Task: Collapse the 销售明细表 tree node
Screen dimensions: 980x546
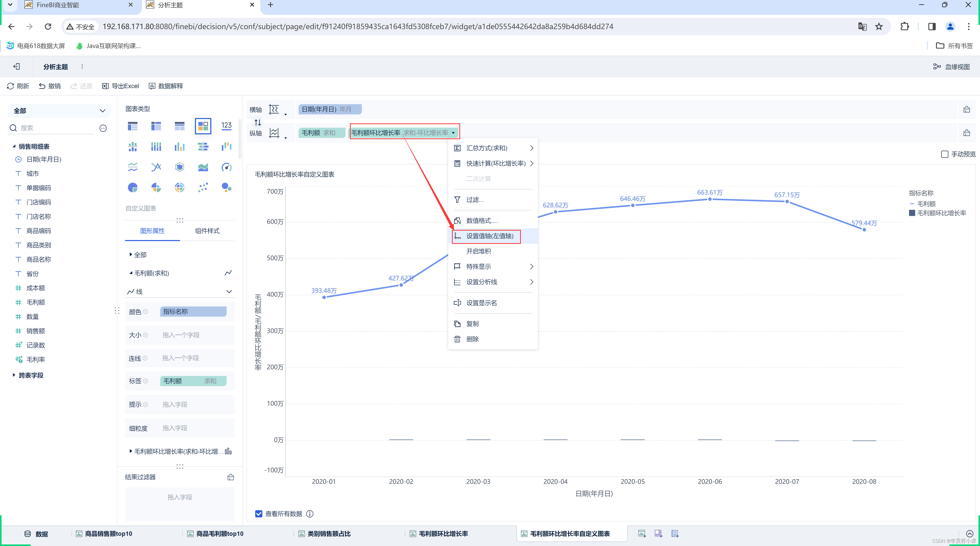Action: (14, 147)
